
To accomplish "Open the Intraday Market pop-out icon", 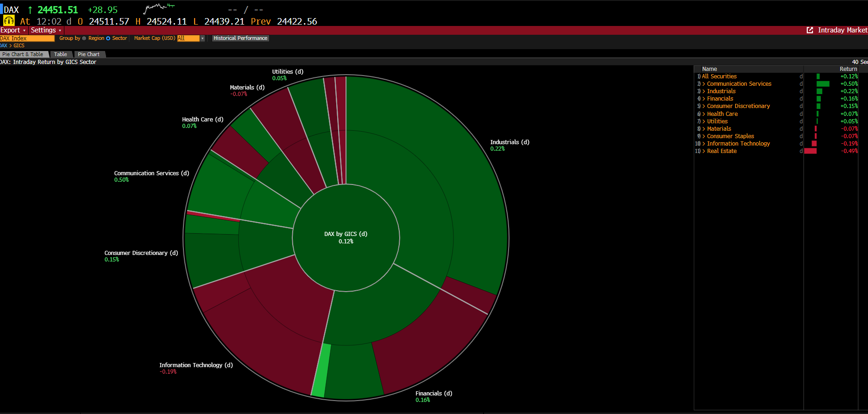I will [x=810, y=30].
